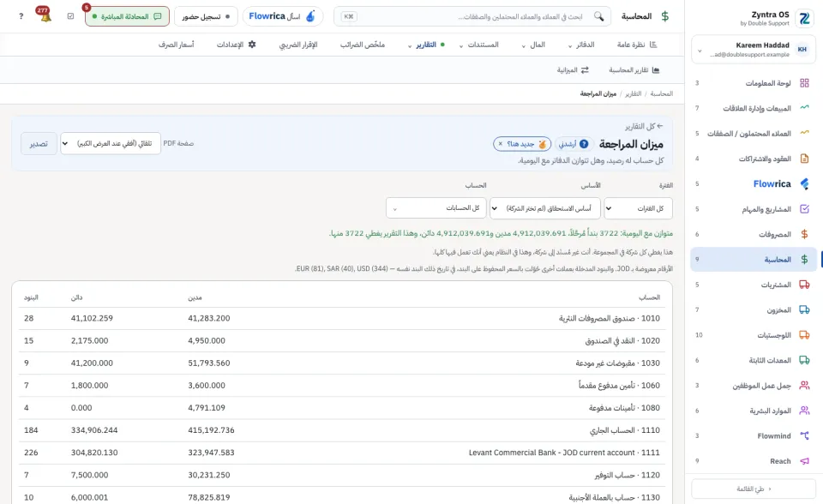Click المحاسبة breadcrumb link
This screenshot has height=504, width=823.
(x=661, y=93)
